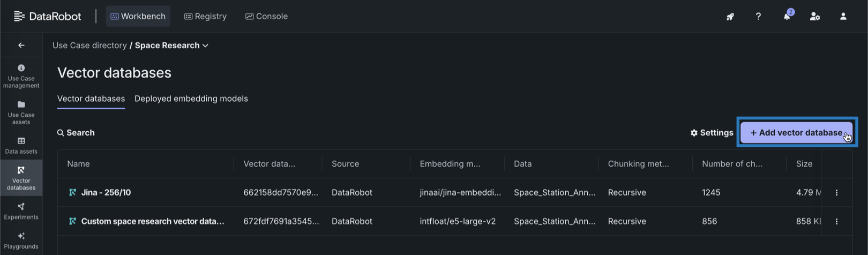Open the notifications bell icon
The width and height of the screenshot is (868, 255).
(x=787, y=17)
